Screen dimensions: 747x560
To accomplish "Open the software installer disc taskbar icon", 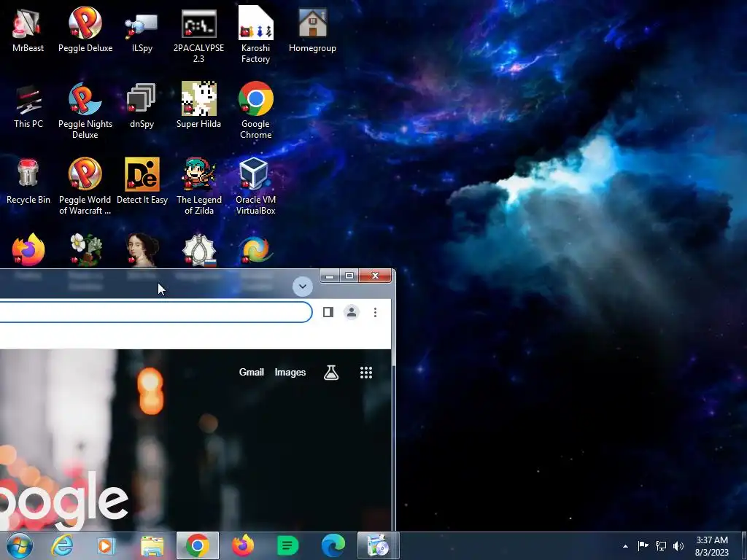I will click(379, 545).
